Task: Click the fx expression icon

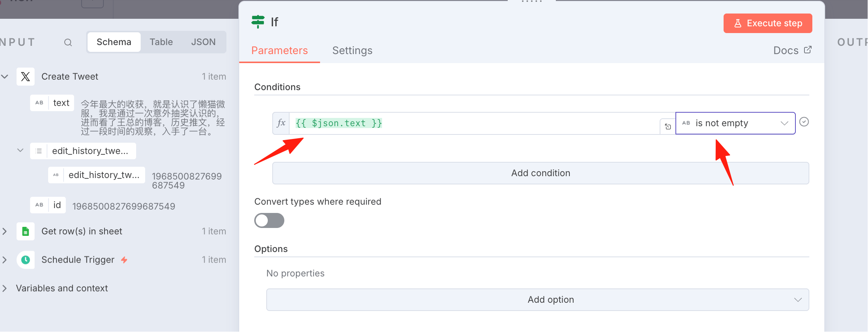Action: 281,123
